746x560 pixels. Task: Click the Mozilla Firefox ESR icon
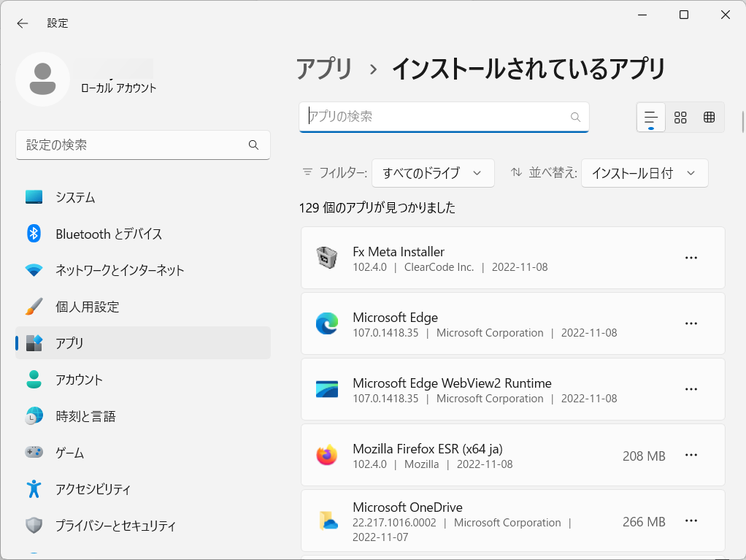pyautogui.click(x=327, y=455)
